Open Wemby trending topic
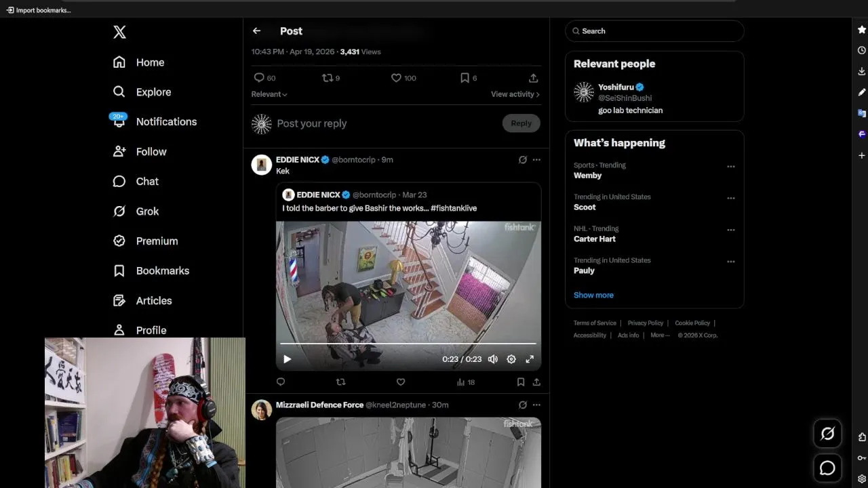 [587, 176]
